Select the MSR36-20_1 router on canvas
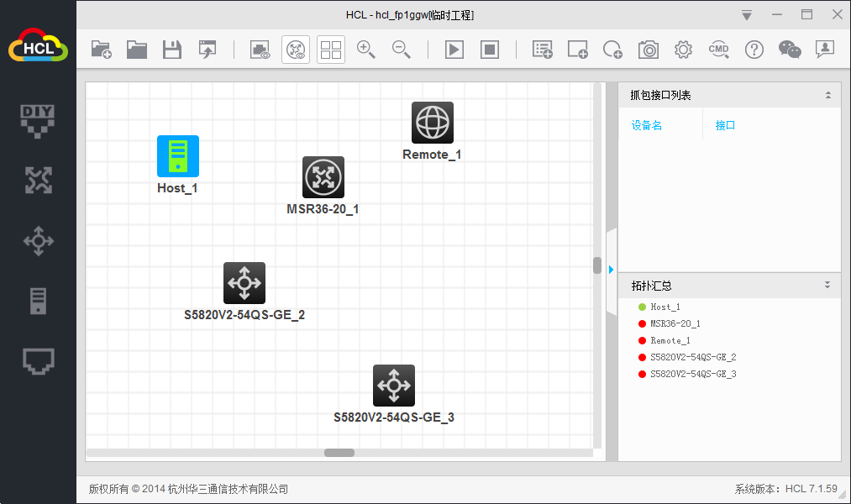This screenshot has height=504, width=851. [323, 177]
